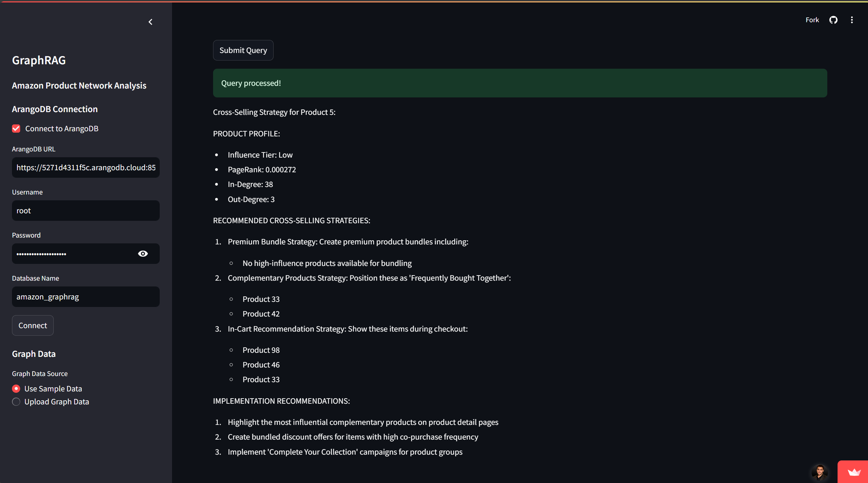Uncheck Connect to ArangoDB checkbox
This screenshot has height=483, width=868.
(16, 129)
